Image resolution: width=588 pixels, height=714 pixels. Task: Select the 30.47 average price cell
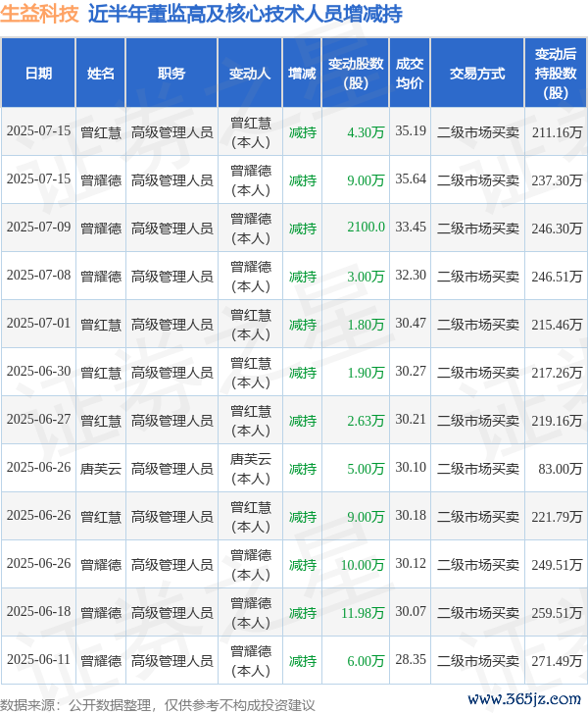coord(411,323)
